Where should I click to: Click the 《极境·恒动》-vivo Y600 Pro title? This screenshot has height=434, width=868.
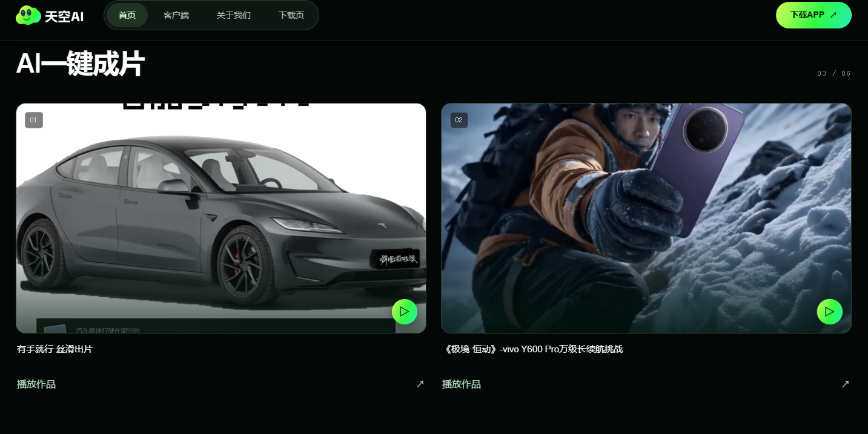click(532, 349)
